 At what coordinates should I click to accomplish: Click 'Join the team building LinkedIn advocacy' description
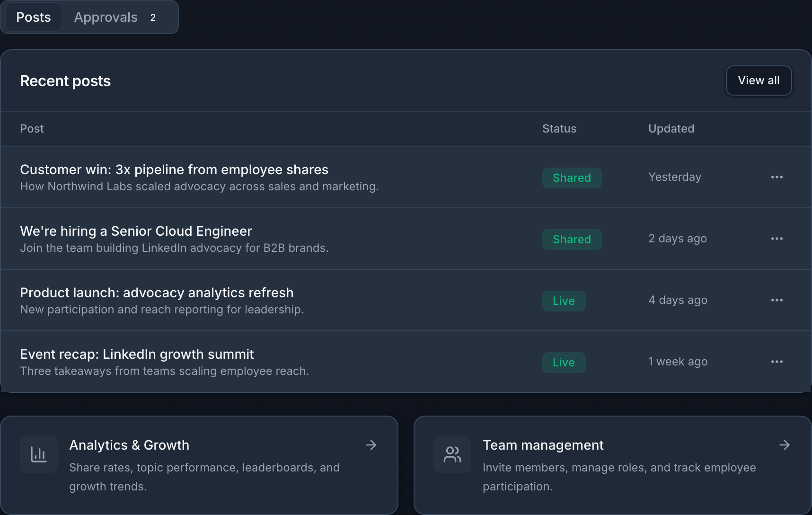(174, 248)
